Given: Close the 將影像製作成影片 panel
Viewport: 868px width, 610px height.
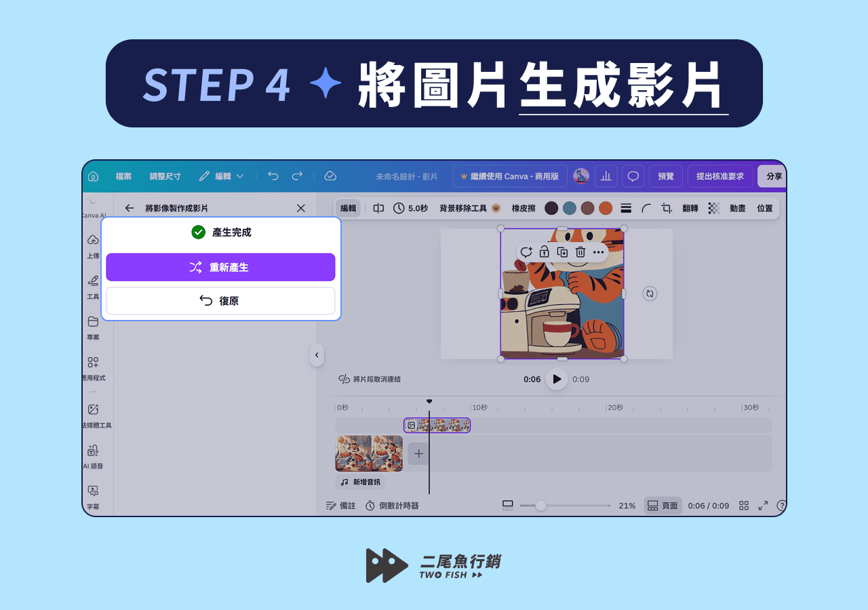Looking at the screenshot, I should pos(301,208).
